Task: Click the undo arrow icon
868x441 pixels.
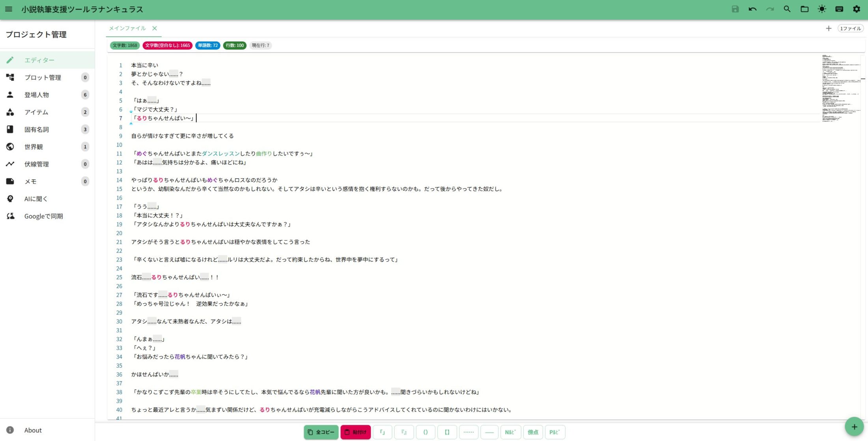Action: [x=752, y=9]
